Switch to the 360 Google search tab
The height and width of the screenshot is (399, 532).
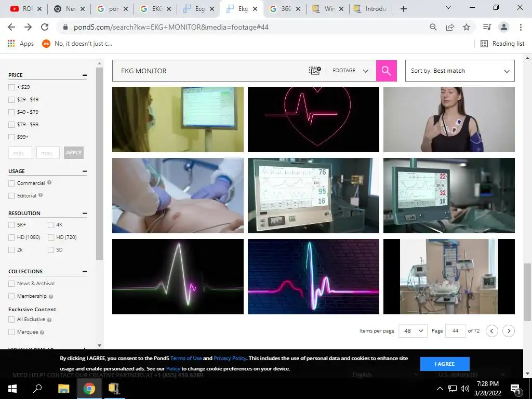(x=285, y=9)
